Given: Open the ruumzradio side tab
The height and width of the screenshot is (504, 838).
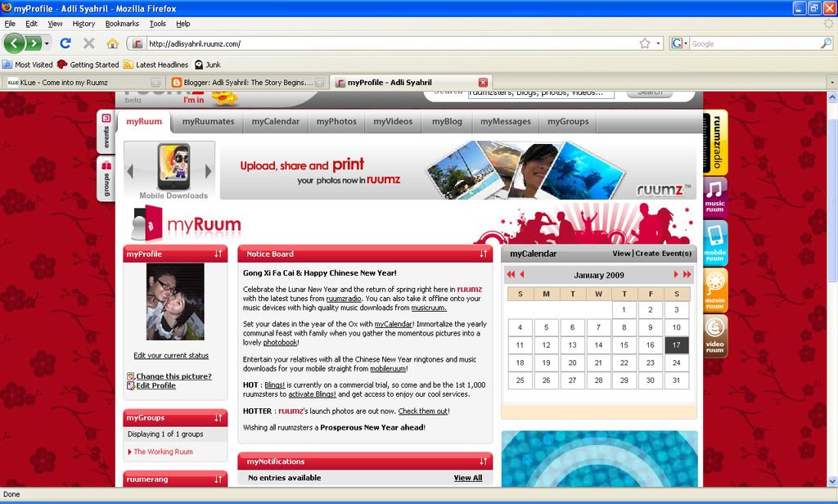Looking at the screenshot, I should tap(715, 142).
